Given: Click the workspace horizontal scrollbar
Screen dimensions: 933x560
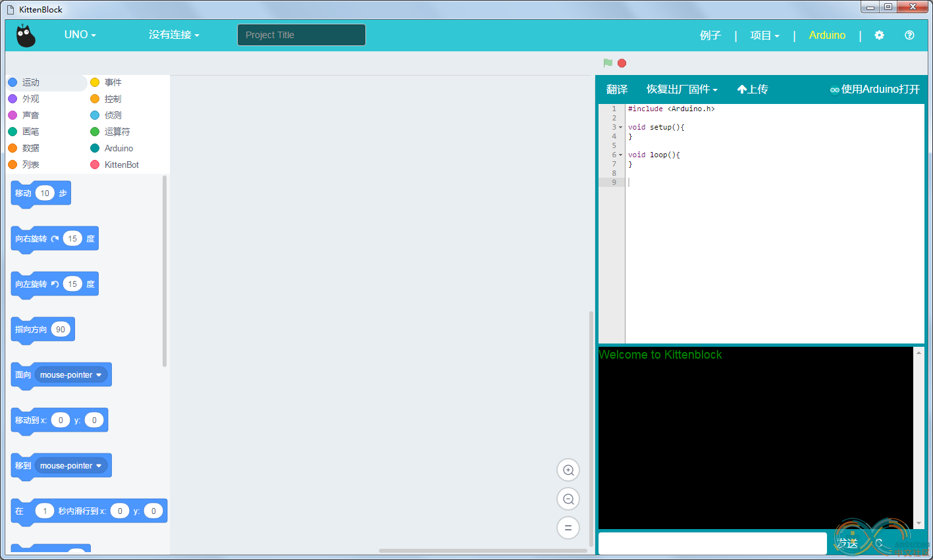Looking at the screenshot, I should click(483, 551).
